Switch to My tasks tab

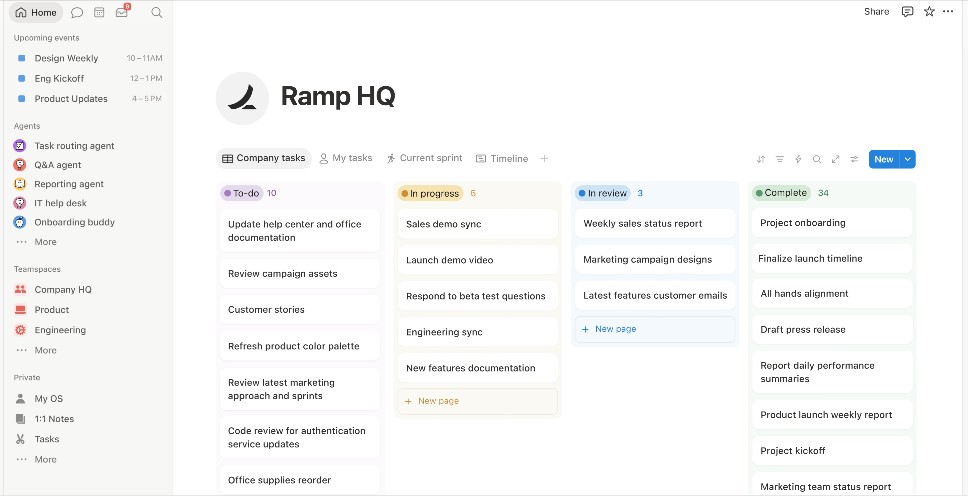click(346, 159)
